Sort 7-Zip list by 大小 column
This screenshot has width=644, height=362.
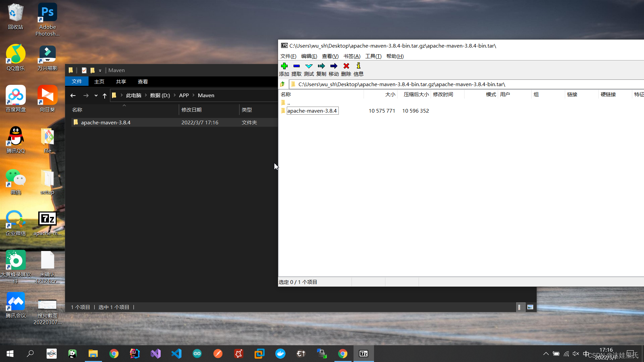click(x=381, y=95)
